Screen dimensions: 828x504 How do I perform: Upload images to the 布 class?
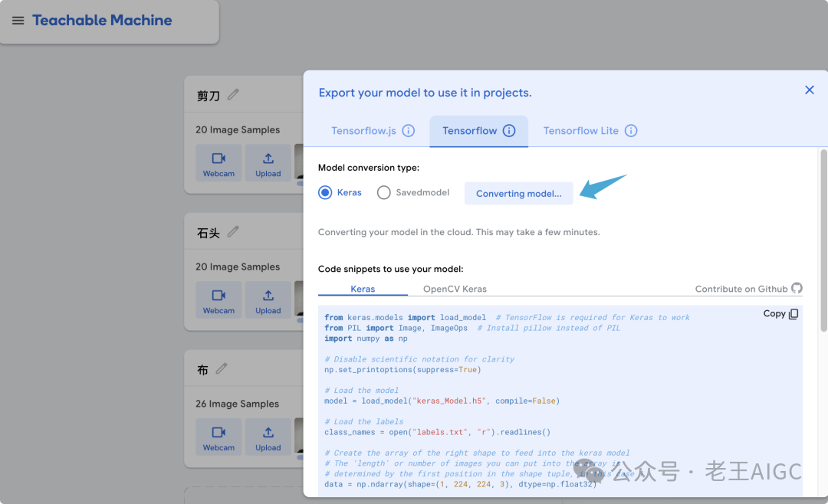click(268, 437)
